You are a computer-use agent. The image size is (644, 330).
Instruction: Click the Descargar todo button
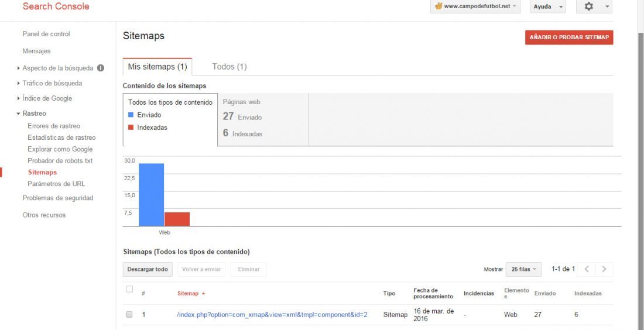click(148, 269)
